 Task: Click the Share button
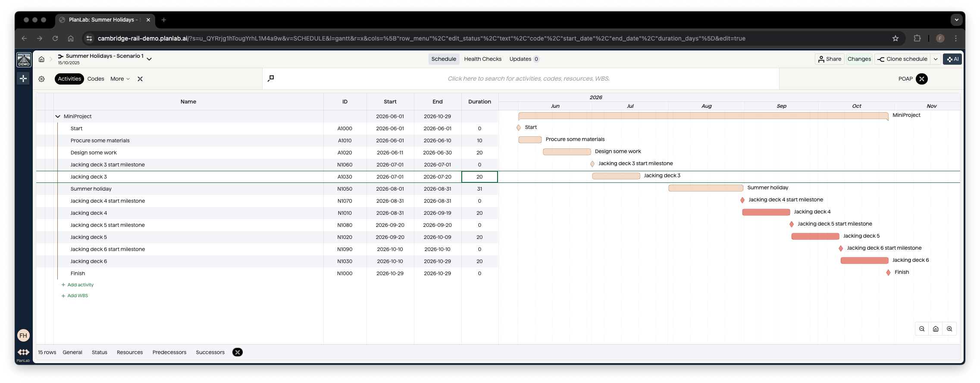830,59
